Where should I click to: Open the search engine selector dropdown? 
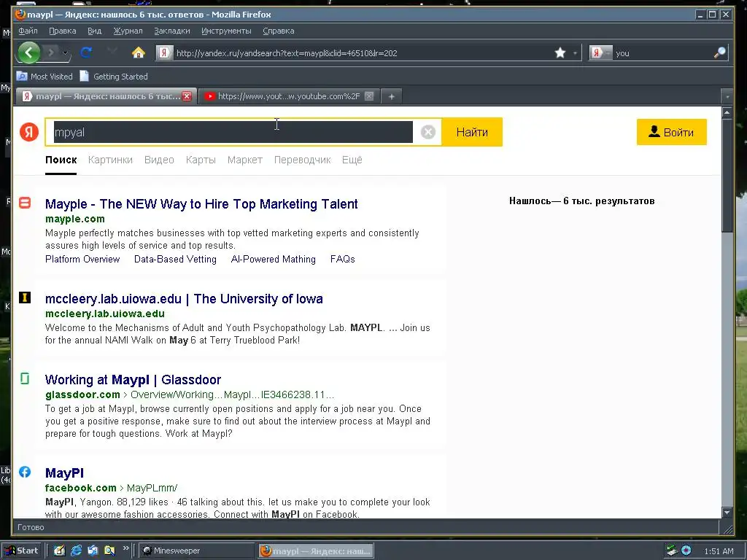point(601,52)
